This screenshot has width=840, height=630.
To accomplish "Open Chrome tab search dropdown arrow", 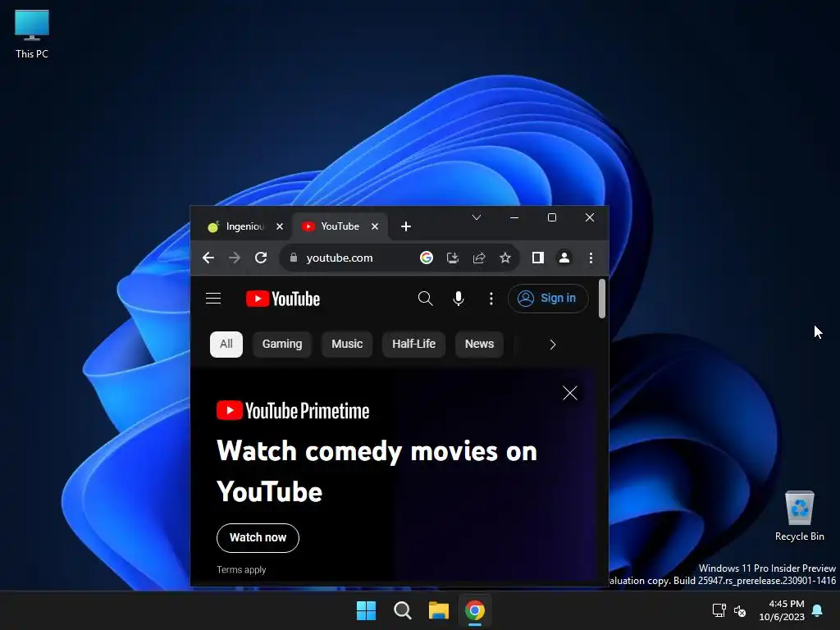I will (x=477, y=217).
